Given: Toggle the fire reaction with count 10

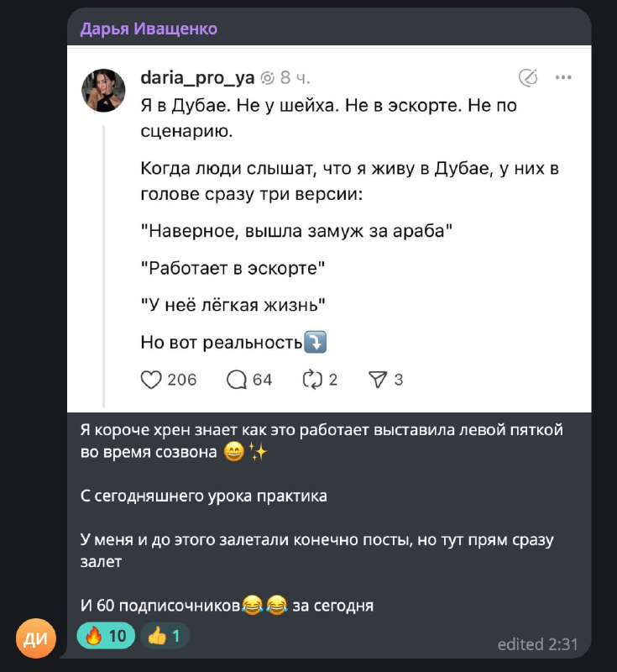Looking at the screenshot, I should 105,636.
